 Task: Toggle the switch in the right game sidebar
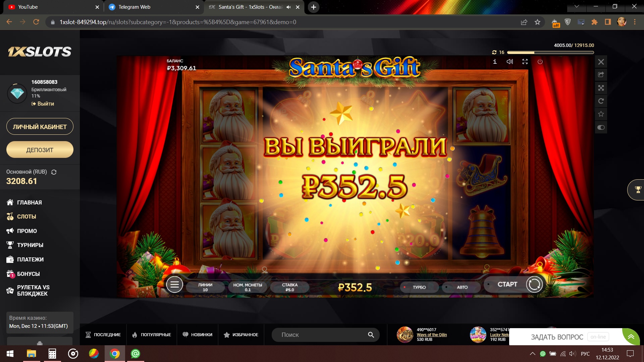click(x=601, y=127)
